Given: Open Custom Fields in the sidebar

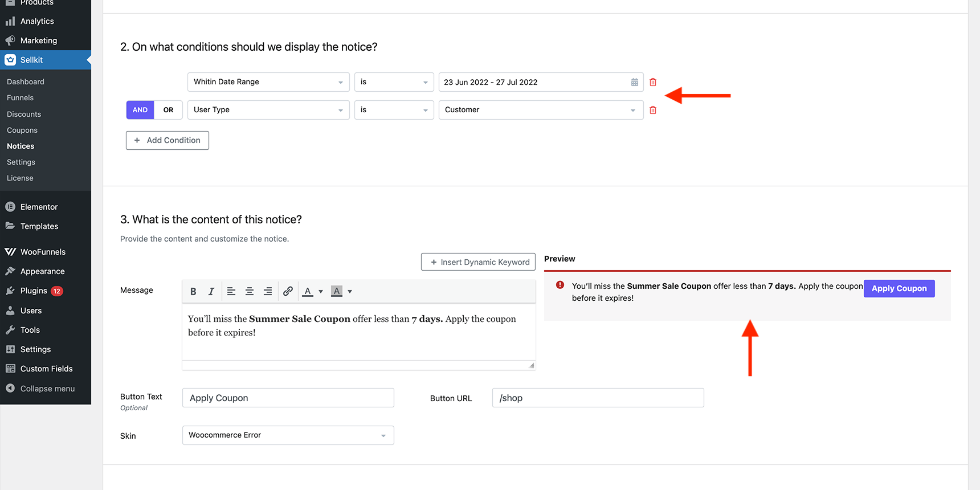Looking at the screenshot, I should pos(46,369).
